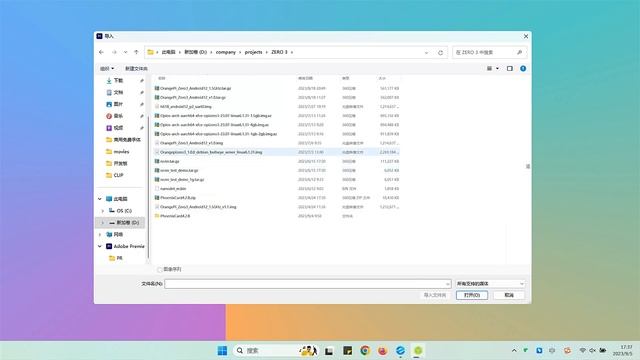
Task: Go back using the back arrow
Action: point(101,52)
